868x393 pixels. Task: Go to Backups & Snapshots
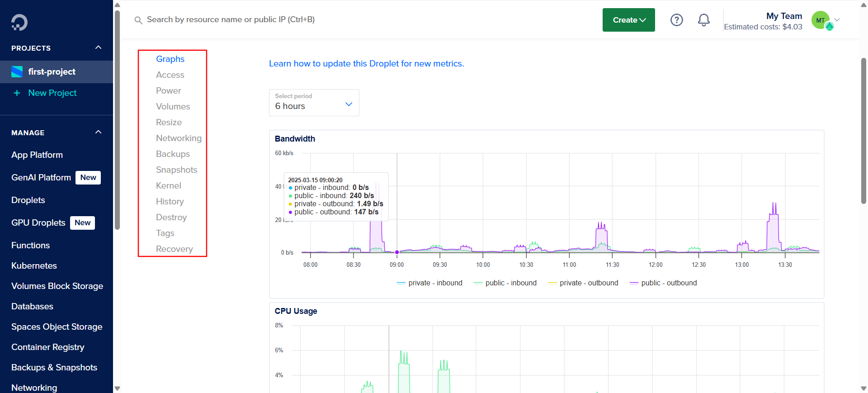54,367
